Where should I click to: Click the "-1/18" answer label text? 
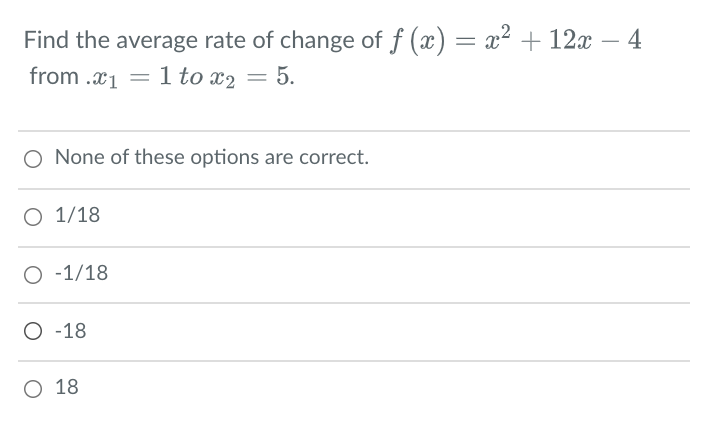82,272
